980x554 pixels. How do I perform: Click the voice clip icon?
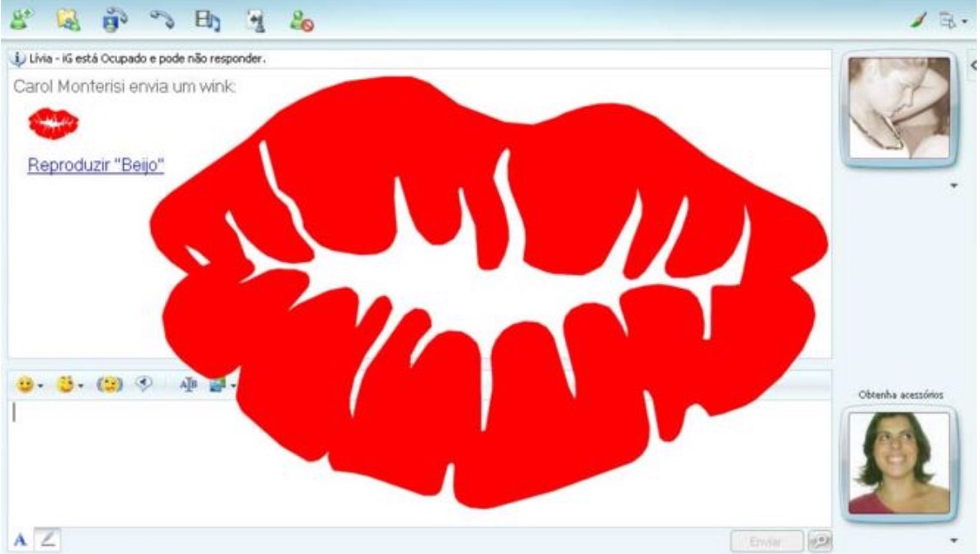[x=144, y=385]
